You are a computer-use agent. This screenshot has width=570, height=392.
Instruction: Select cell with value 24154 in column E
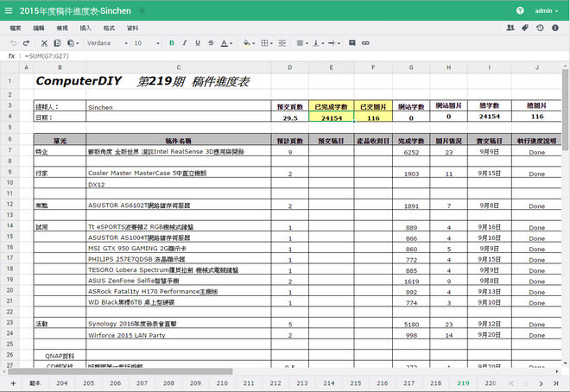click(331, 117)
